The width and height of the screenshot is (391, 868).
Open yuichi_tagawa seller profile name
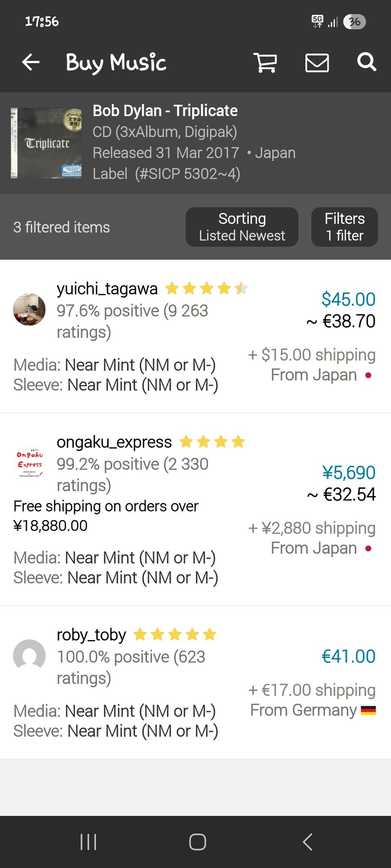click(107, 289)
